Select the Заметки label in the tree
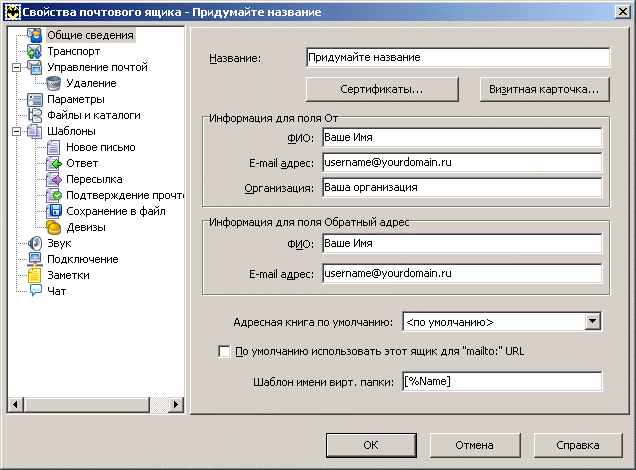The width and height of the screenshot is (636, 470). pos(68,275)
